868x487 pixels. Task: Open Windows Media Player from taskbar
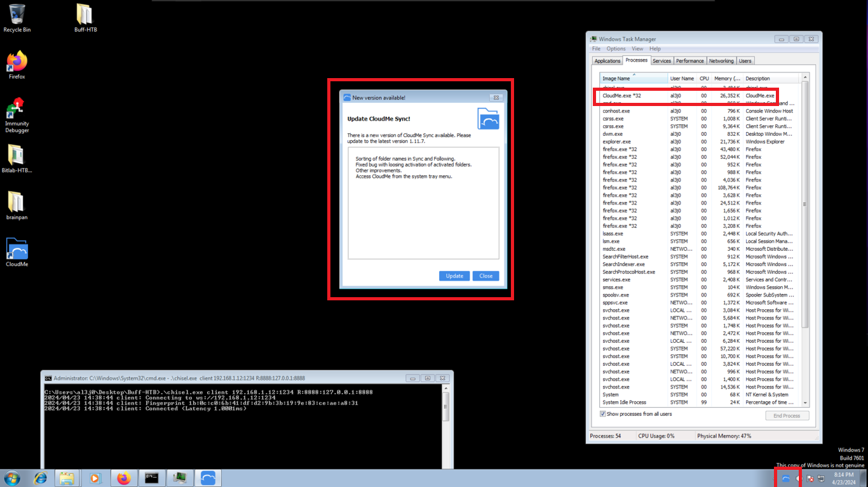click(x=95, y=478)
